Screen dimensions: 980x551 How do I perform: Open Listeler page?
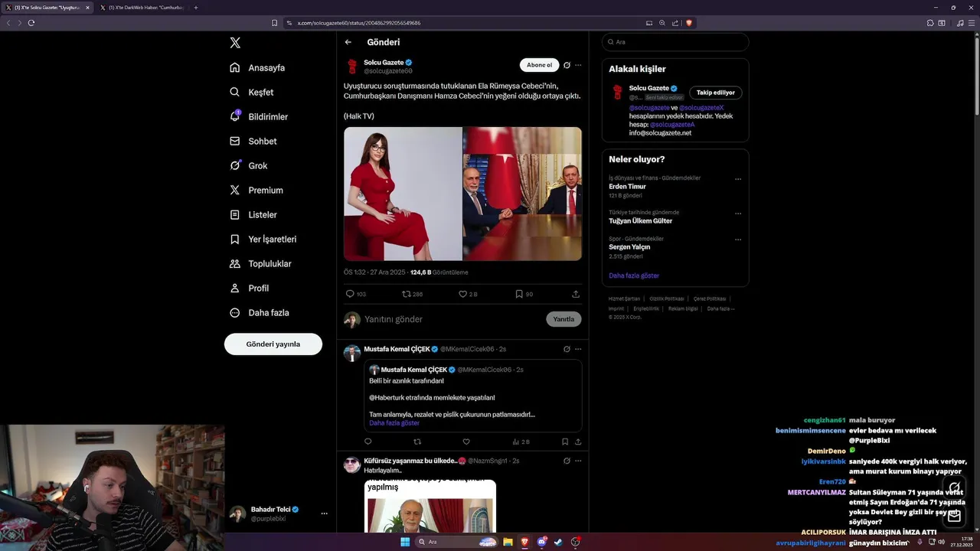pos(253,214)
